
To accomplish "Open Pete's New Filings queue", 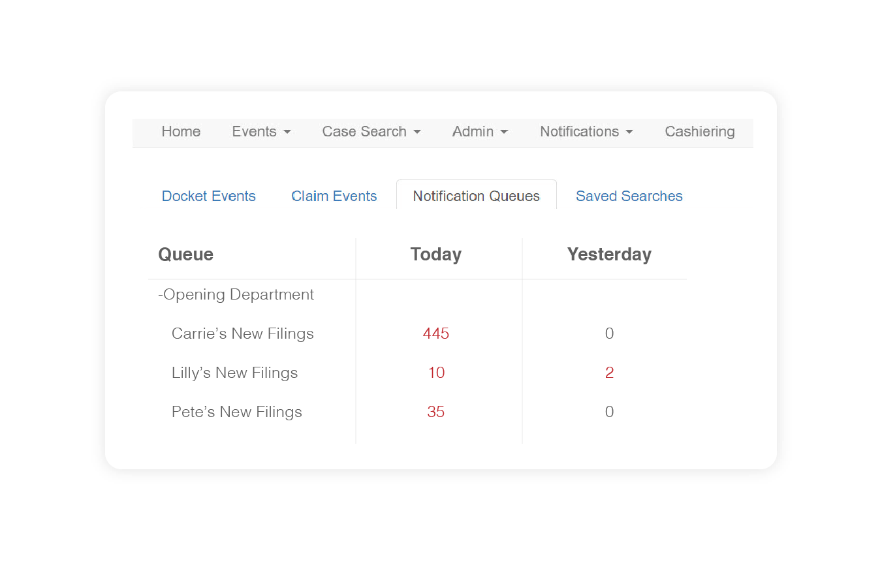I will coord(236,412).
